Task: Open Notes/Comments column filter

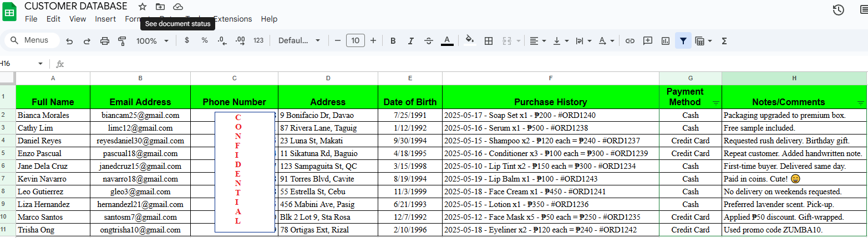Action: [861, 103]
